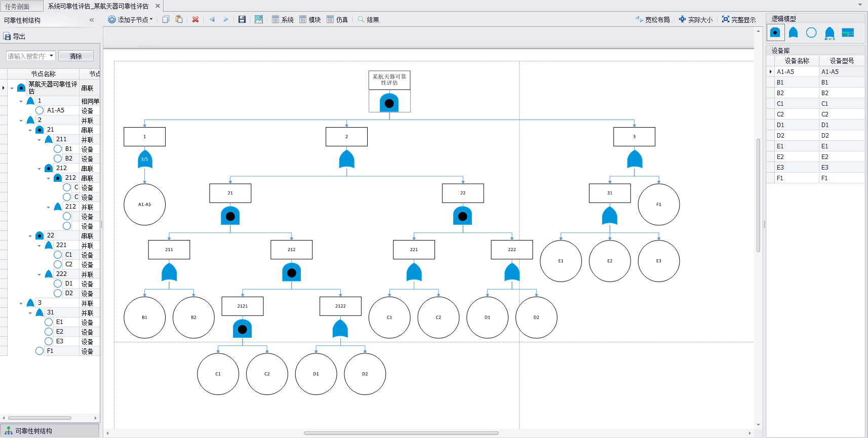Click the copy icon in the toolbar
This screenshot has height=438, width=868.
tap(166, 19)
